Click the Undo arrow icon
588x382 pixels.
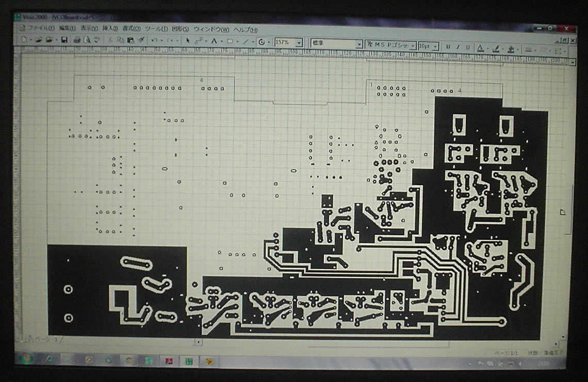point(154,40)
